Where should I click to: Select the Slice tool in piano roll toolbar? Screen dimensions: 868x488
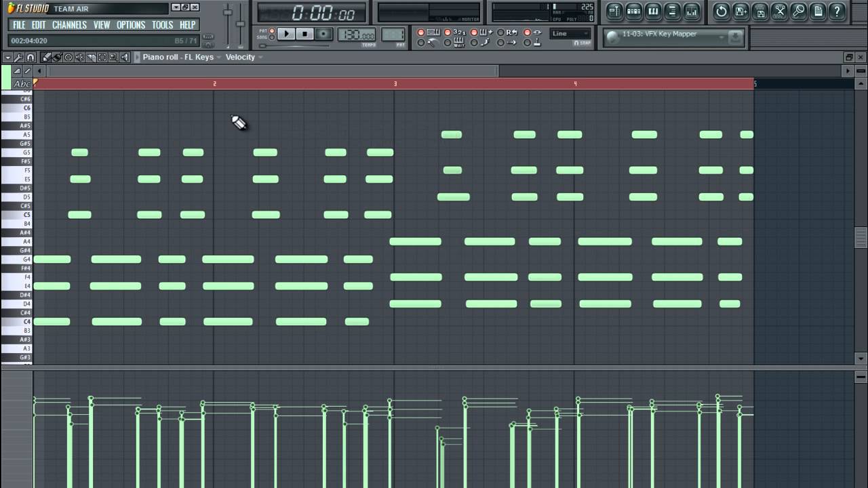click(x=89, y=58)
